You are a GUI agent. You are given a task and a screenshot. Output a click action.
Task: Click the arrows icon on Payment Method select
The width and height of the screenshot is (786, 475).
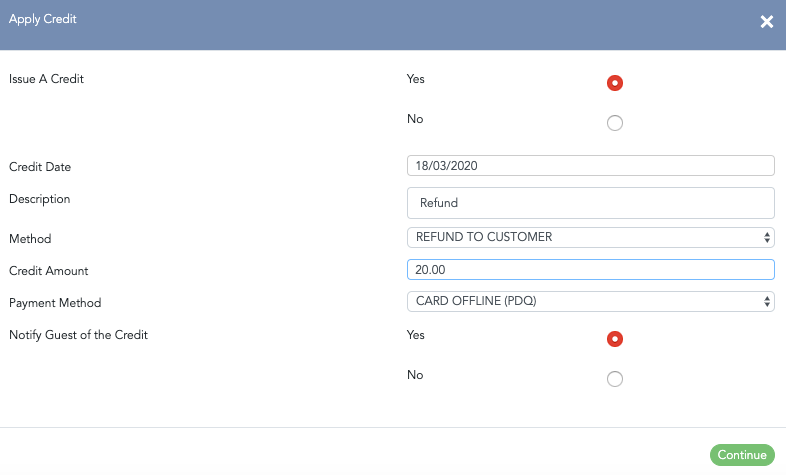click(766, 302)
